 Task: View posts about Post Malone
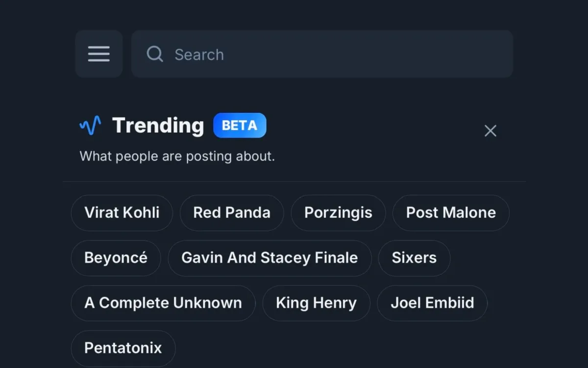click(451, 213)
